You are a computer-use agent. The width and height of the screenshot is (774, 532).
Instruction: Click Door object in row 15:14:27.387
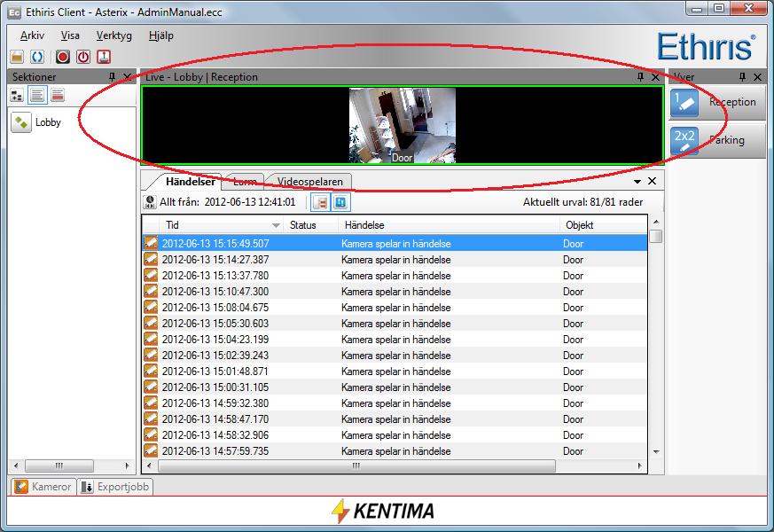(x=573, y=260)
